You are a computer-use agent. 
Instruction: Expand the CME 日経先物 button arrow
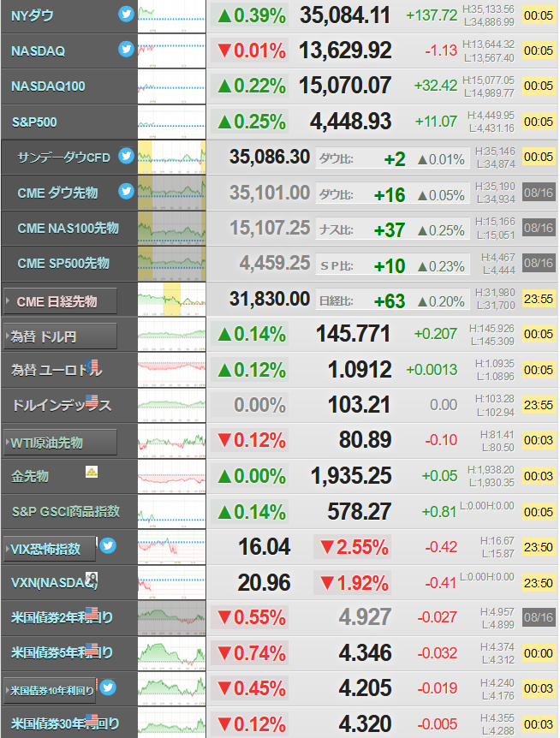point(8,301)
